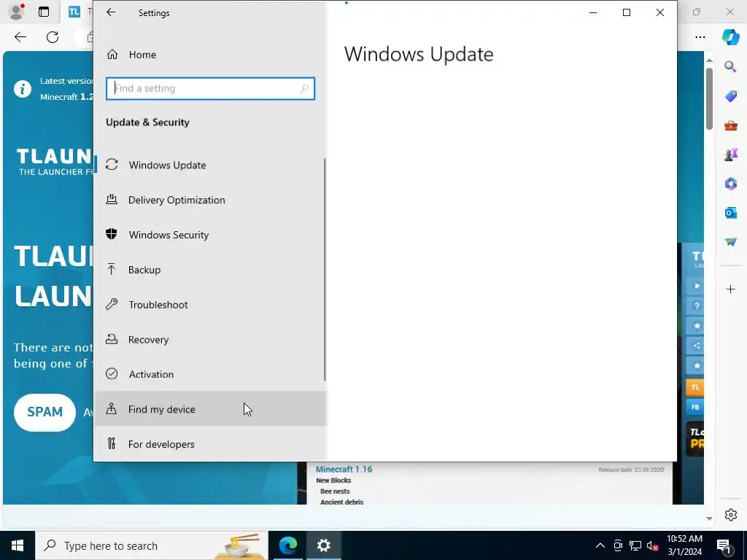The height and width of the screenshot is (560, 747).
Task: Open Activation settings page
Action: pos(210,374)
